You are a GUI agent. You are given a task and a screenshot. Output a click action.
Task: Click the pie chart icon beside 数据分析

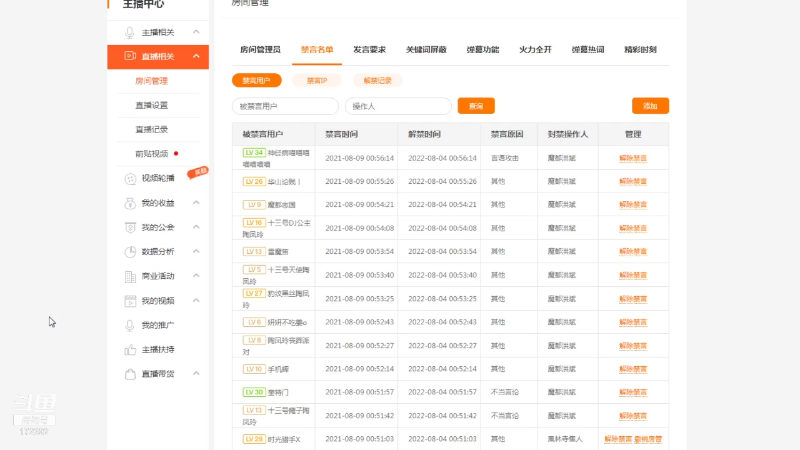tap(130, 252)
